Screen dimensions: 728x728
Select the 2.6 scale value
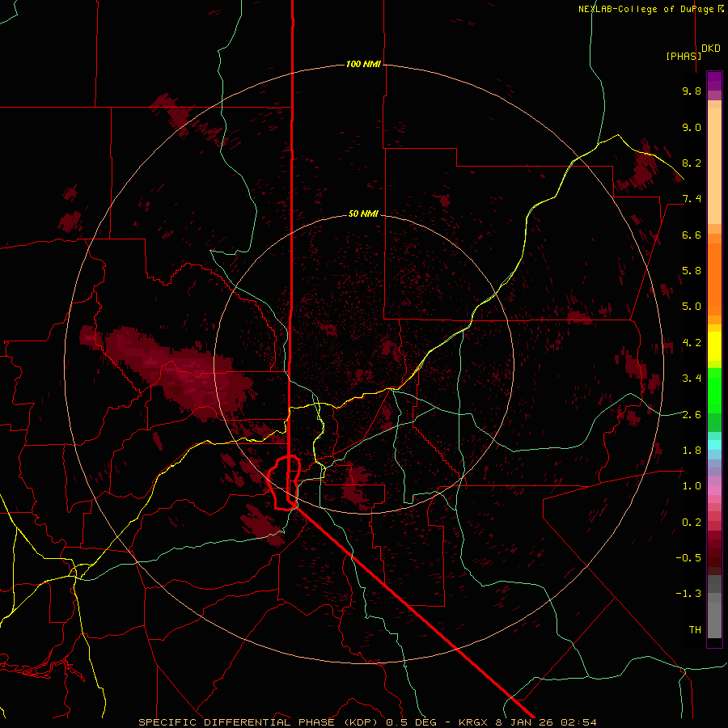tap(692, 415)
